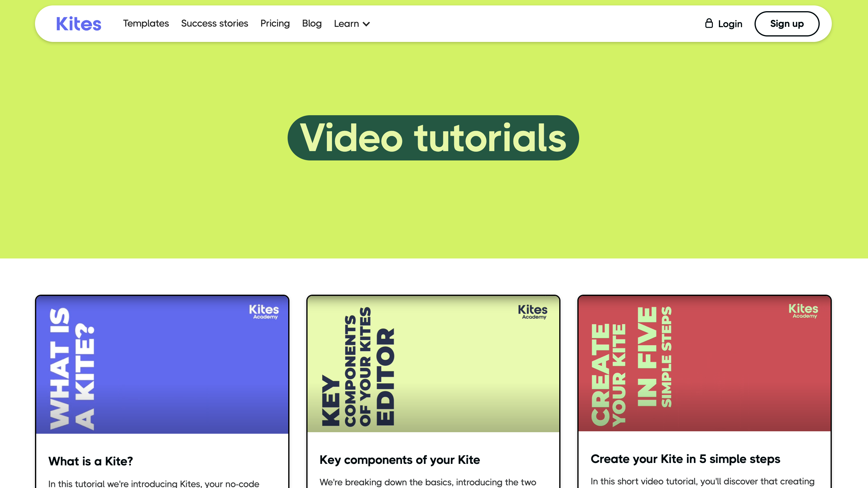Viewport: 868px width, 488px height.
Task: Open the 'What is a Kite?' tutorial link
Action: [90, 461]
